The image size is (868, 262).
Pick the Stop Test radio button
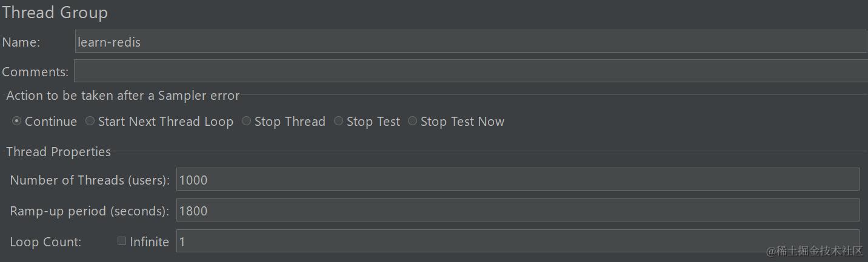pos(338,122)
